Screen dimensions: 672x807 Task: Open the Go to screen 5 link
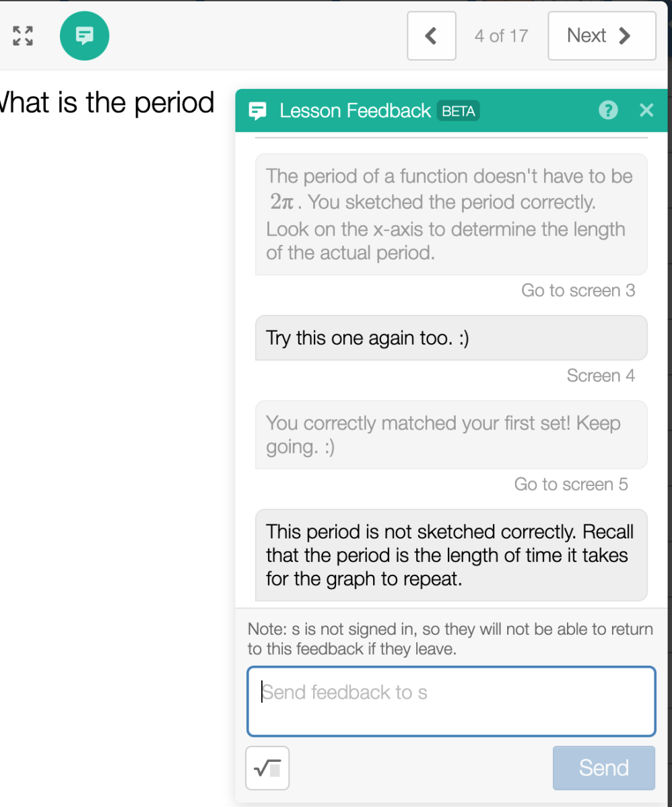(x=571, y=484)
